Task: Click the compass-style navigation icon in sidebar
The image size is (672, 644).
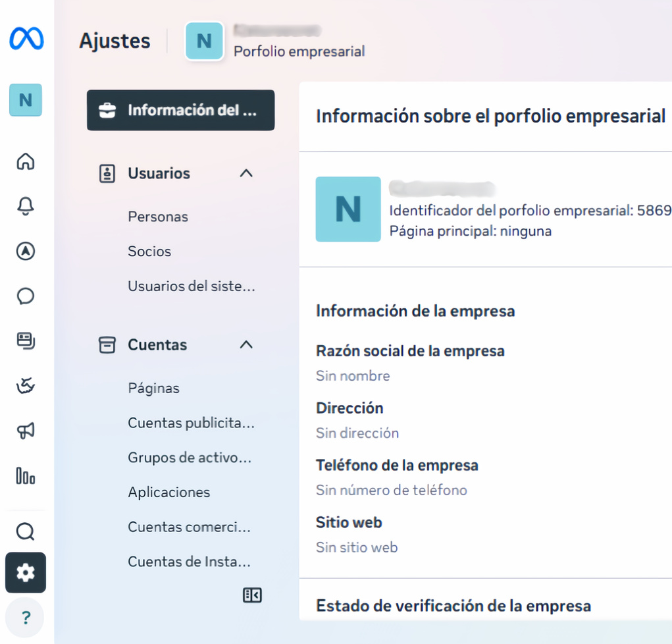Action: pos(26,251)
